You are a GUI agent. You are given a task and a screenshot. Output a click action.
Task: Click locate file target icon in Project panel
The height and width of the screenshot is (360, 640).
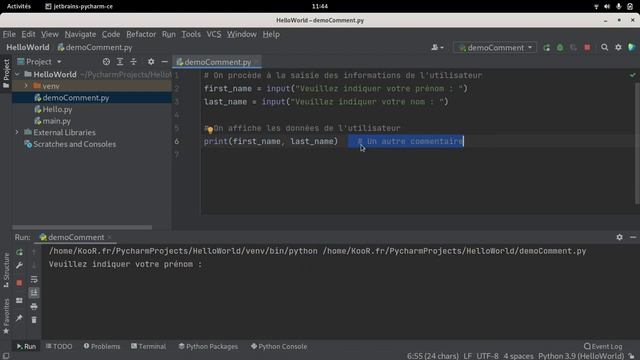point(106,62)
